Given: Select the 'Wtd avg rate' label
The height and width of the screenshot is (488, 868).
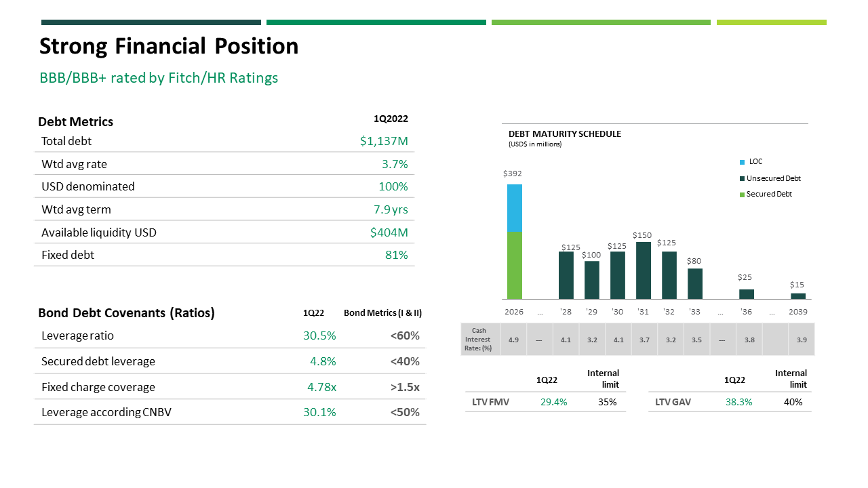Looking at the screenshot, I should click(74, 164).
